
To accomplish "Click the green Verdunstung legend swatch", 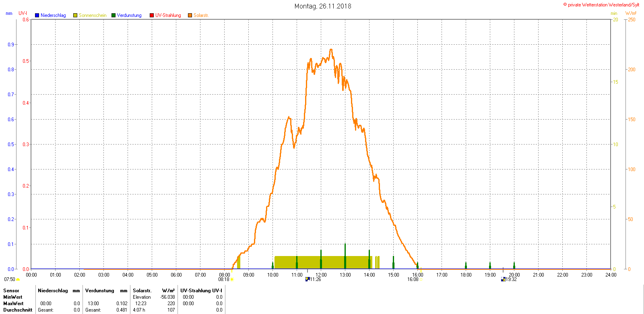I will pos(114,15).
